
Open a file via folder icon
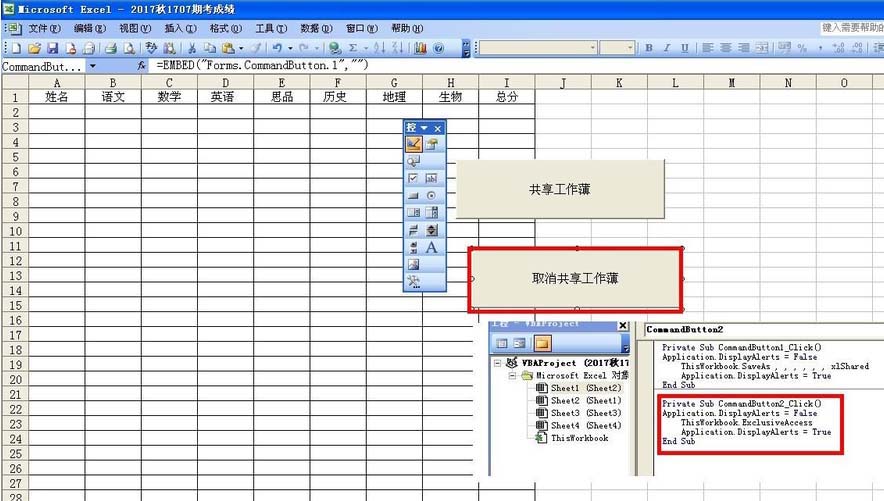34,48
